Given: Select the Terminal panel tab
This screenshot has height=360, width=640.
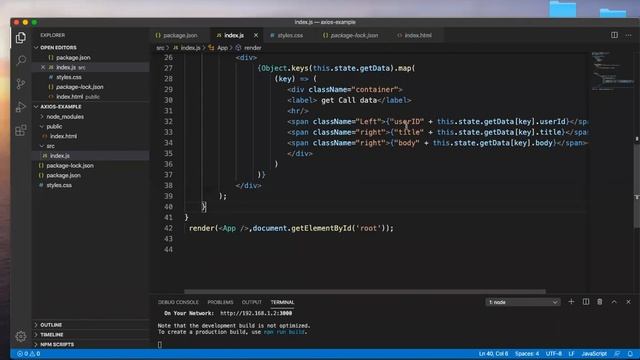Looking at the screenshot, I should coord(282,302).
